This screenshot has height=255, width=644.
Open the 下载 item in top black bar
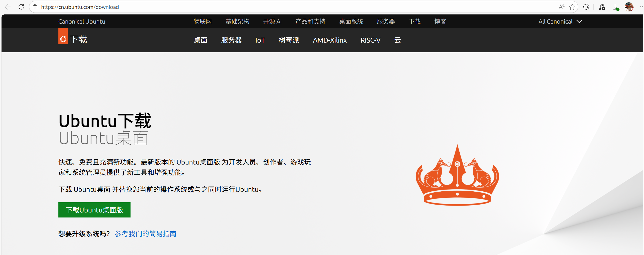coord(415,22)
